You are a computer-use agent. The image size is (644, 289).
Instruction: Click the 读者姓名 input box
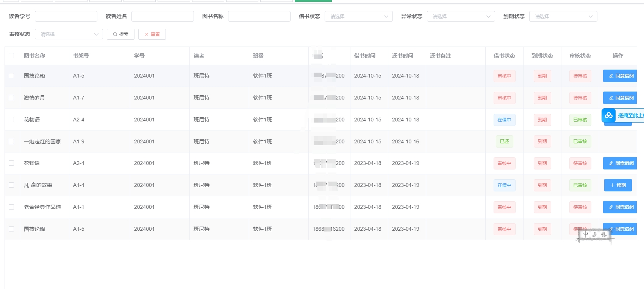[163, 16]
